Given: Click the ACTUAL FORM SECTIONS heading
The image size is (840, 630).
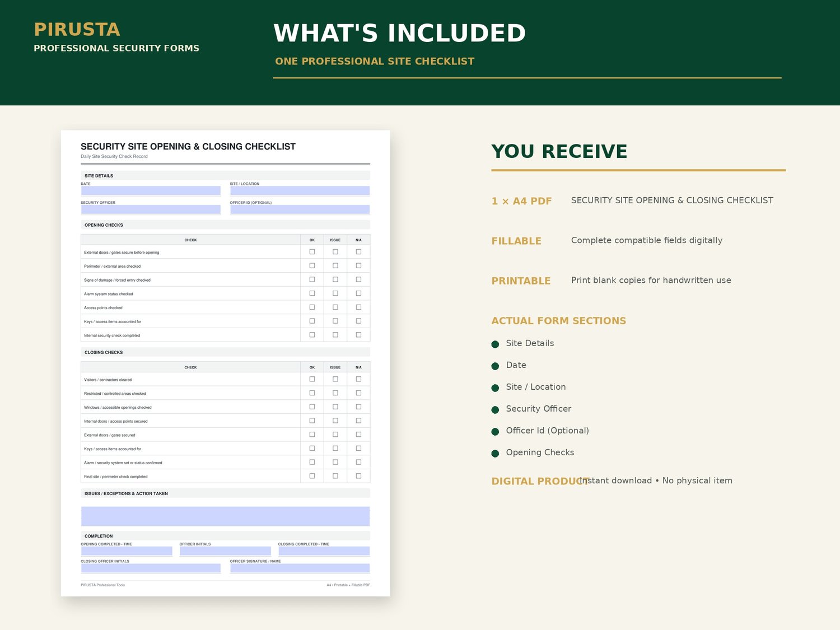Looking at the screenshot, I should click(x=559, y=321).
